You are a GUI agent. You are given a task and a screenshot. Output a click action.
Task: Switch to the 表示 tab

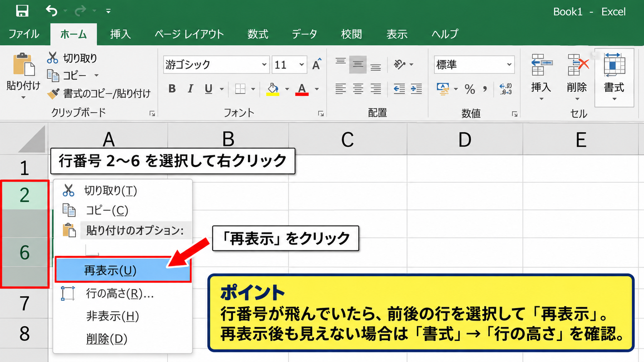[x=397, y=34]
